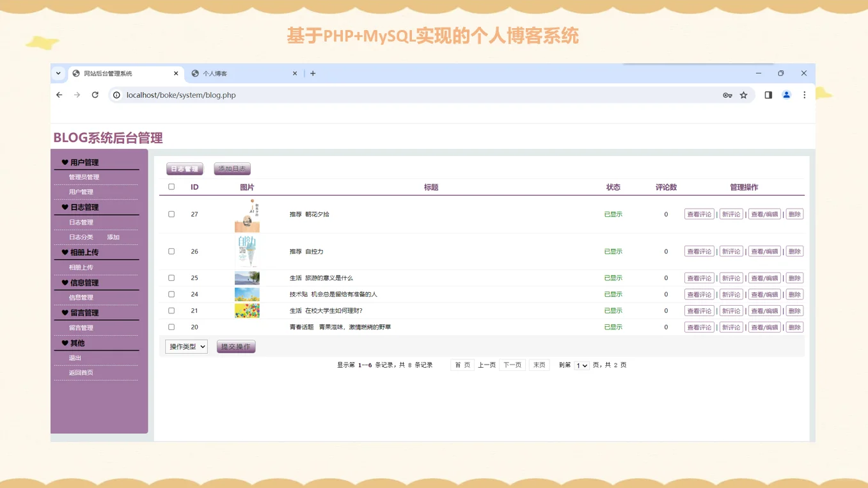Open the 操作类型 dropdown
This screenshot has height=488, width=868.
click(x=185, y=346)
